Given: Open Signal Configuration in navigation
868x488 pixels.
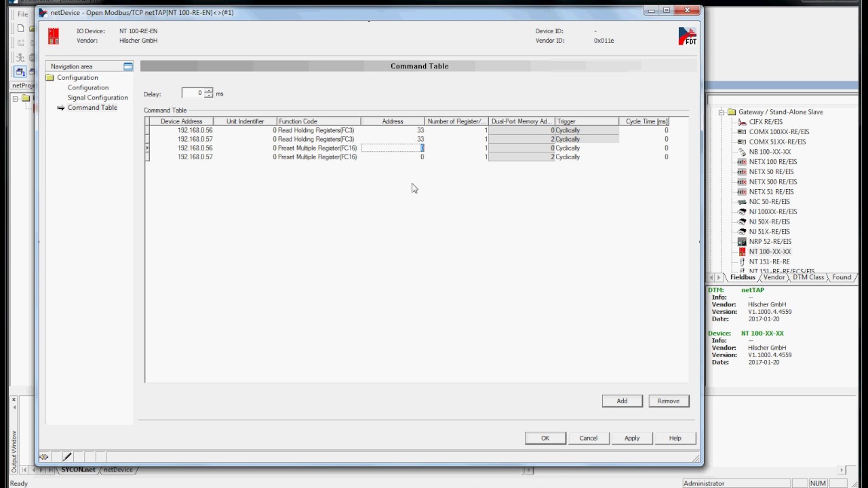Looking at the screenshot, I should coord(98,98).
